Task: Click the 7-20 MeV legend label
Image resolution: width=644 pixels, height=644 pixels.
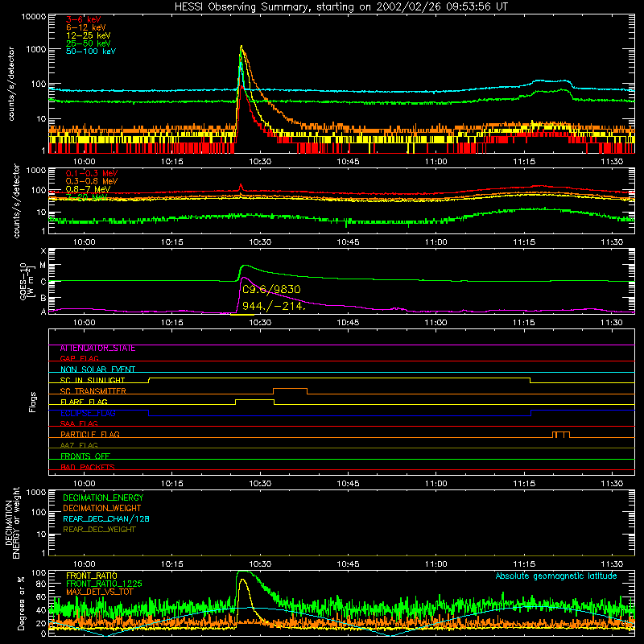Action: click(87, 197)
